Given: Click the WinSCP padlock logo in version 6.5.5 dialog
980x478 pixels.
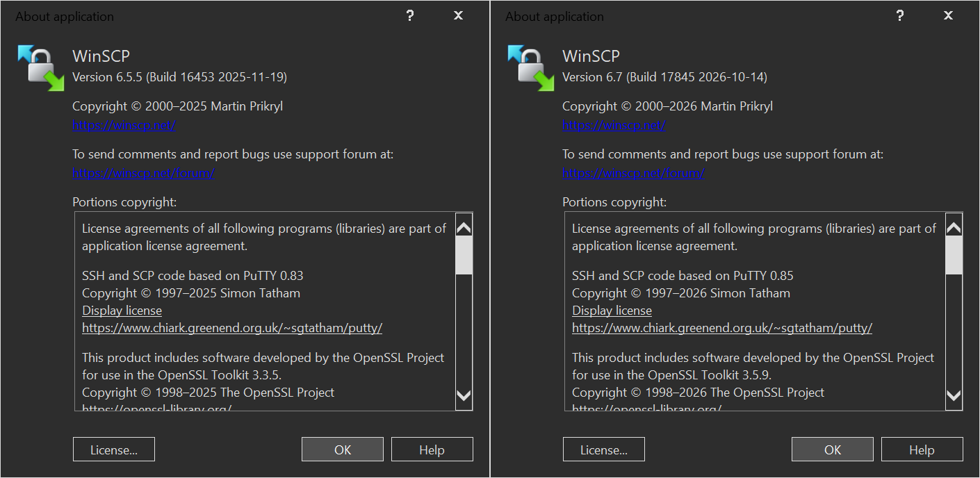Looking at the screenshot, I should (x=41, y=68).
